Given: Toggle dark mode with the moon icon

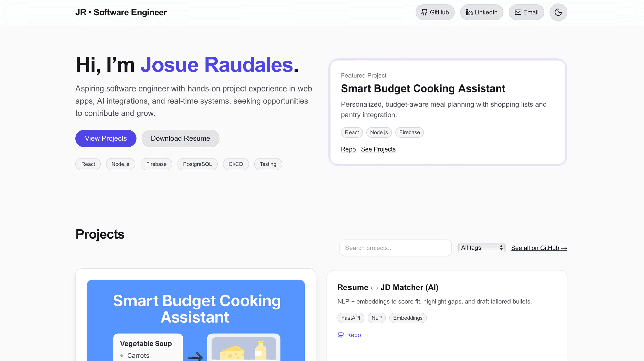Looking at the screenshot, I should click(558, 12).
